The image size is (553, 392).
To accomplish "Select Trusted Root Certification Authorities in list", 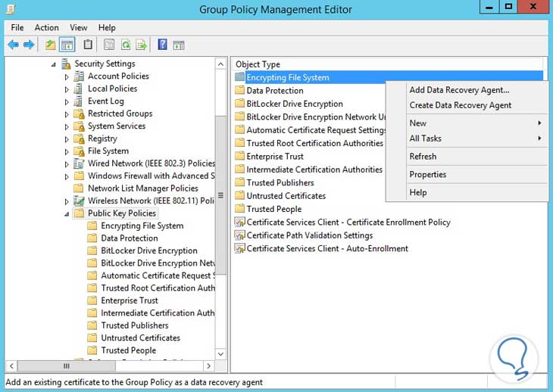I will click(314, 143).
